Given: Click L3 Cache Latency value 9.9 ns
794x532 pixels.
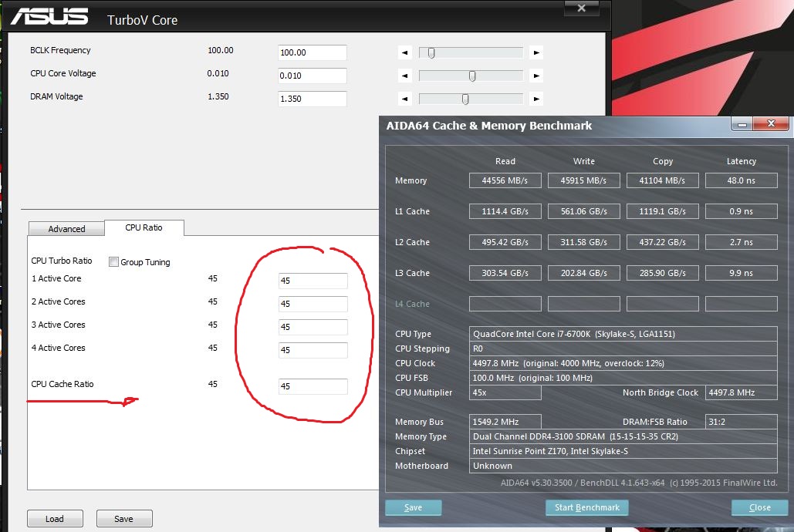Looking at the screenshot, I should (x=742, y=274).
